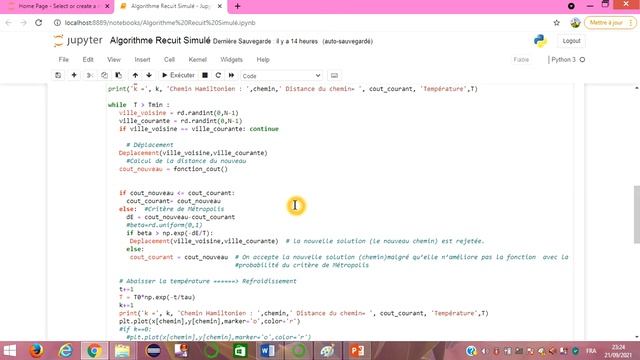
Task: Paste cells below with the clipboard icon
Action: point(118,76)
